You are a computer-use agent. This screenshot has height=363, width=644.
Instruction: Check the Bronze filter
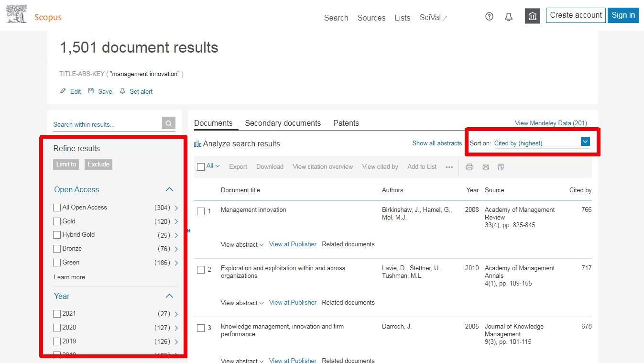pos(57,249)
